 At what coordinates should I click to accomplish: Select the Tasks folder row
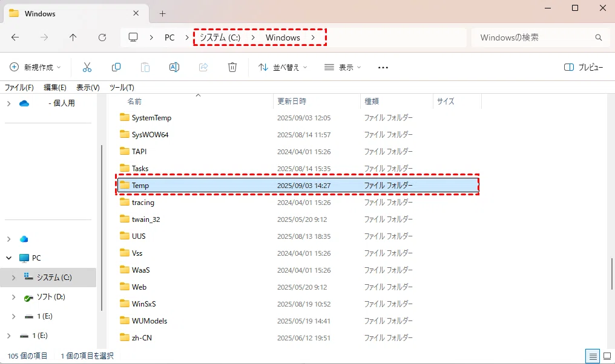coord(298,168)
